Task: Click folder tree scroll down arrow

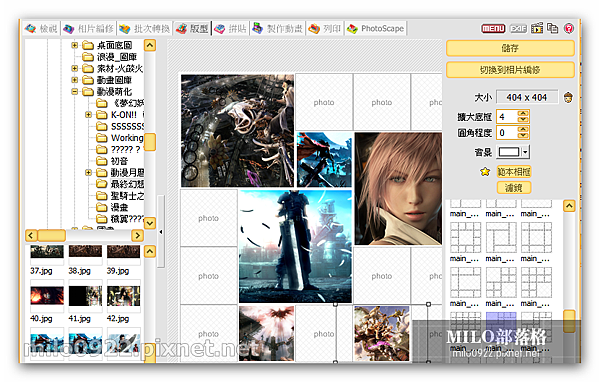Action: tap(150, 223)
